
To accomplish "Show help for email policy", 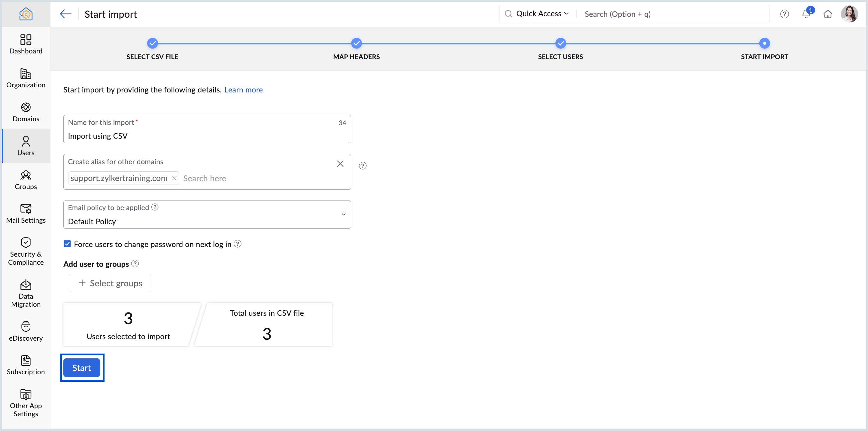I will (x=155, y=207).
